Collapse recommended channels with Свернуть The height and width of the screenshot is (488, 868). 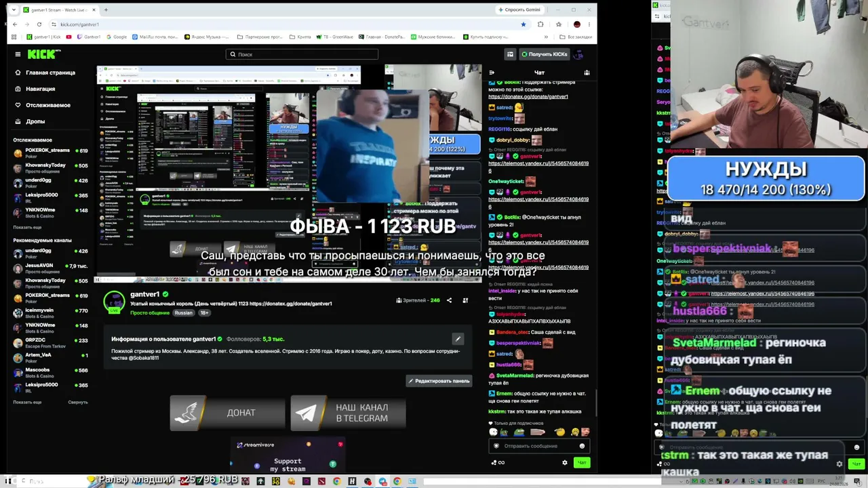77,402
